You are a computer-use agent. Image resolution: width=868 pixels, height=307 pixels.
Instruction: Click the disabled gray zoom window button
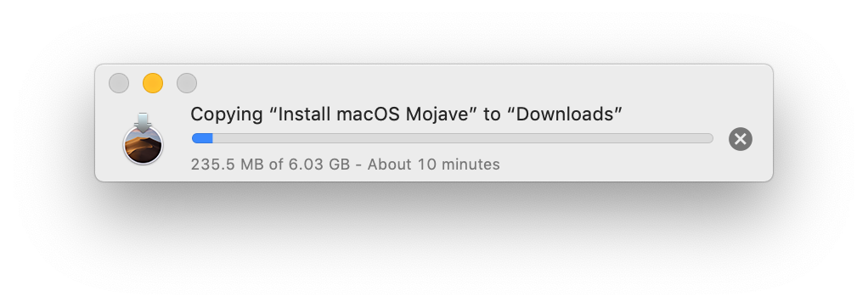[187, 83]
